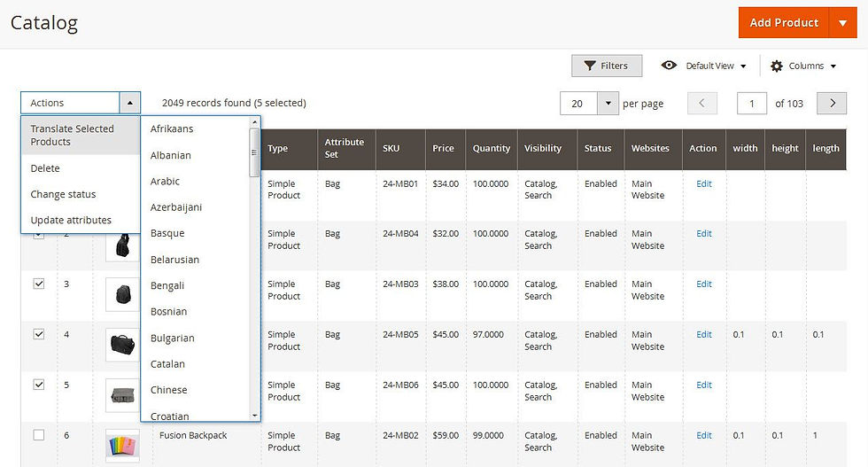The image size is (868, 467).
Task: Click the Add Product button
Action: pos(784,23)
